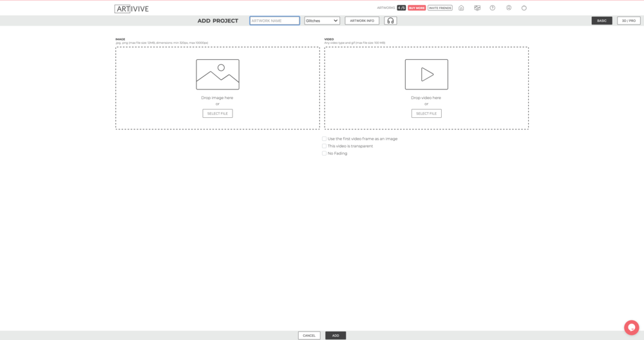Image resolution: width=644 pixels, height=340 pixels.
Task: Click SELECT FILE for image
Action: (218, 113)
